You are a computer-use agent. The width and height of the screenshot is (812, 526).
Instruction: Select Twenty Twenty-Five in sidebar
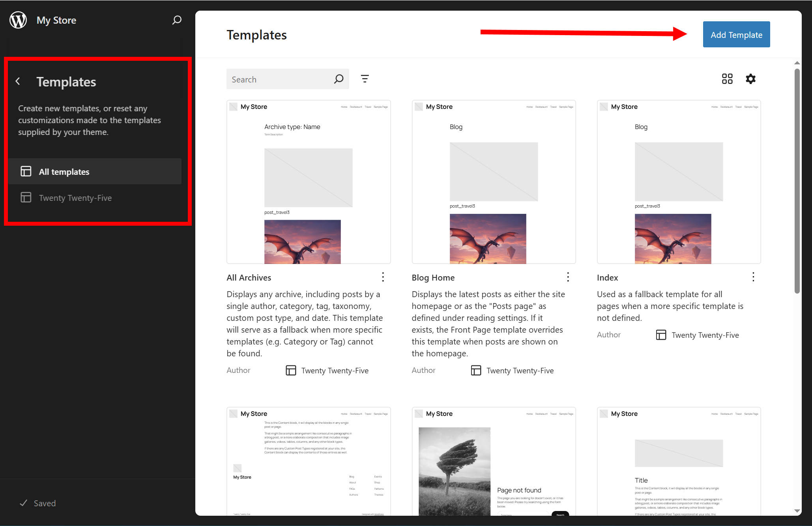[75, 198]
